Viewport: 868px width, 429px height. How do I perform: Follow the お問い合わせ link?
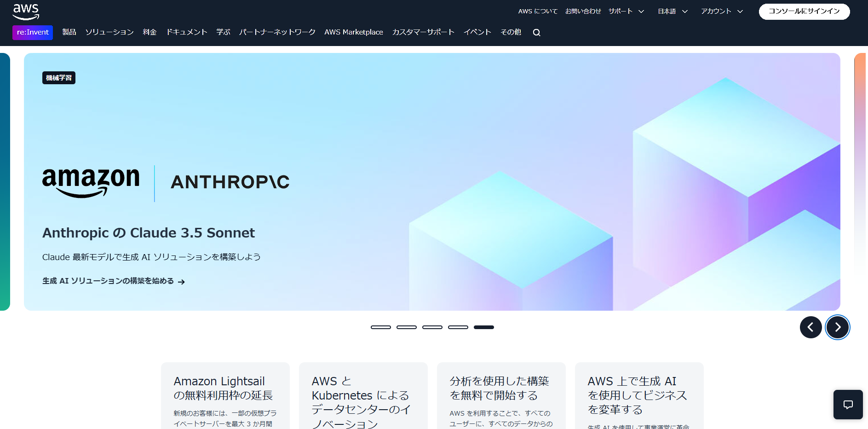point(583,11)
